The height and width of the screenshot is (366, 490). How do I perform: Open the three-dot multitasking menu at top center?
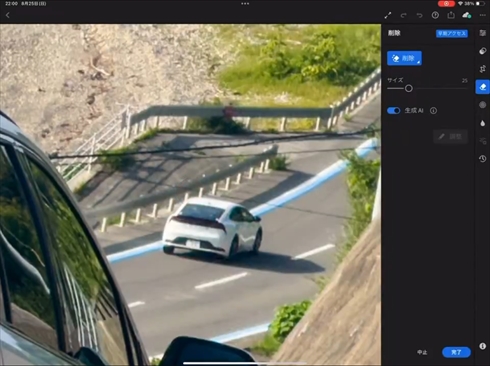pos(245,4)
